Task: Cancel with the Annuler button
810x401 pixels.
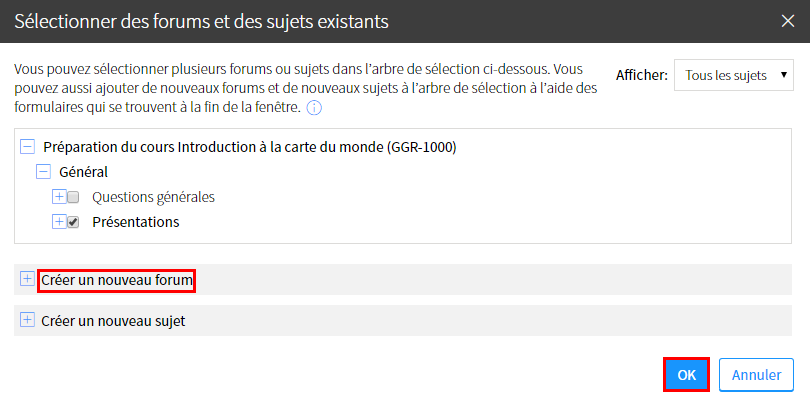Action: click(756, 375)
